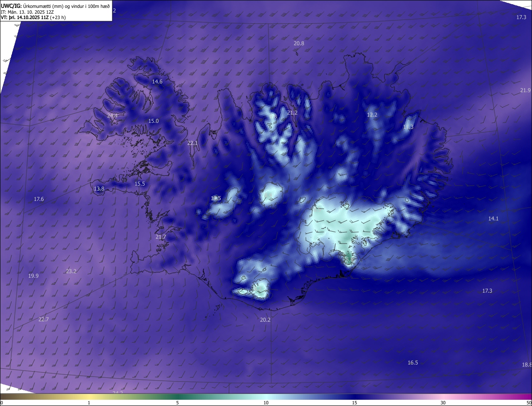Click the 17.6 value west of Iceland
Screen dimensions: 532x406
39,199
